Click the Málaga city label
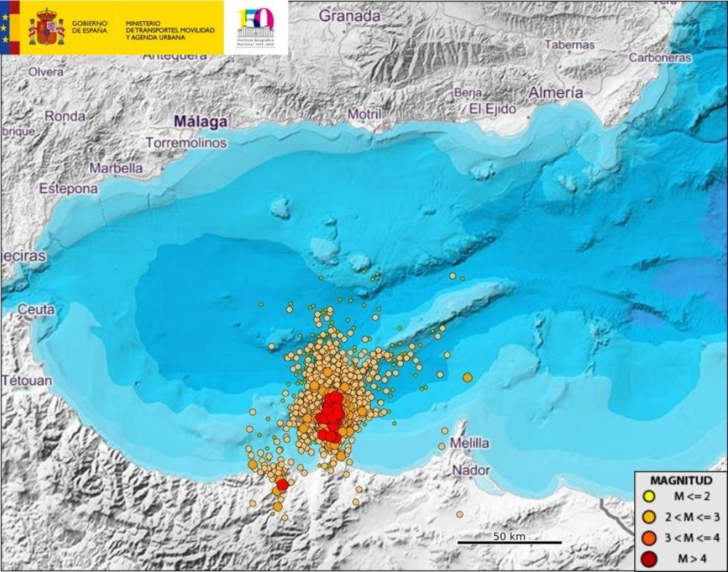The height and width of the screenshot is (572, 728). point(201,121)
